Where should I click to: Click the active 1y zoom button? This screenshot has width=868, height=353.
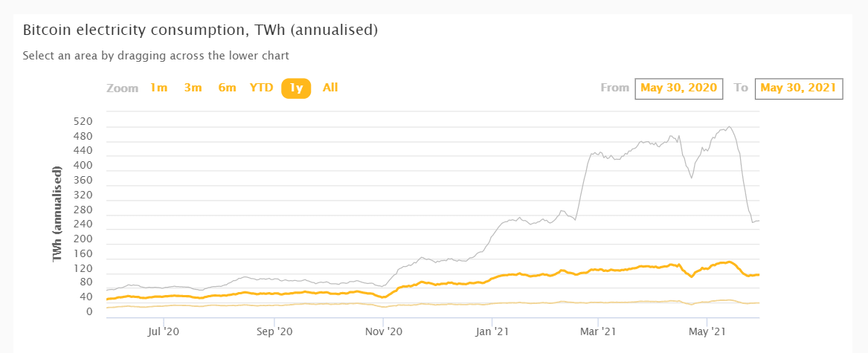[x=296, y=88]
